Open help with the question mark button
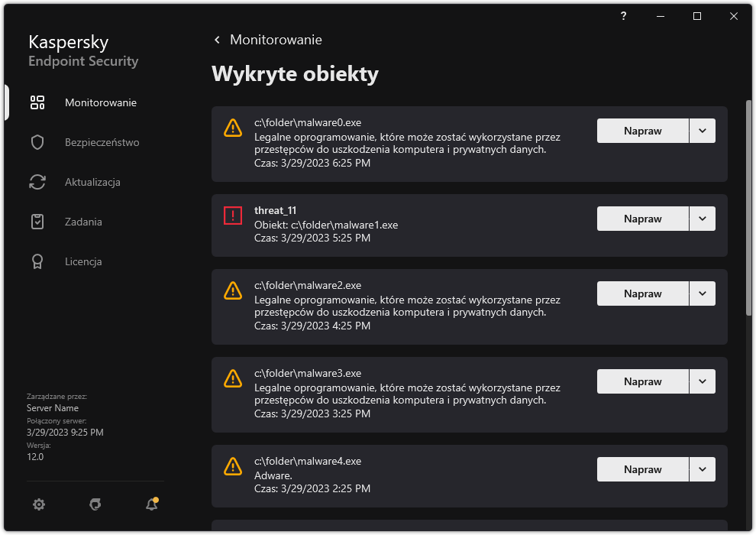Screen dimensions: 756x535 tap(622, 15)
